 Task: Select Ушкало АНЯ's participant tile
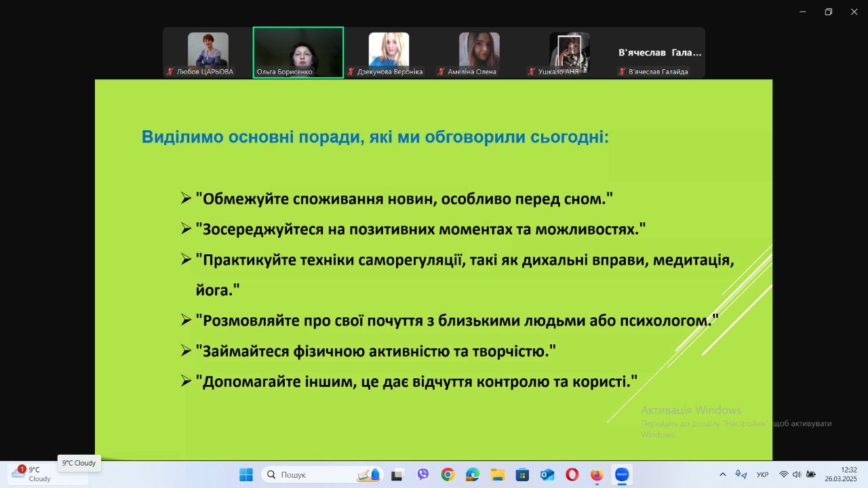coord(569,52)
